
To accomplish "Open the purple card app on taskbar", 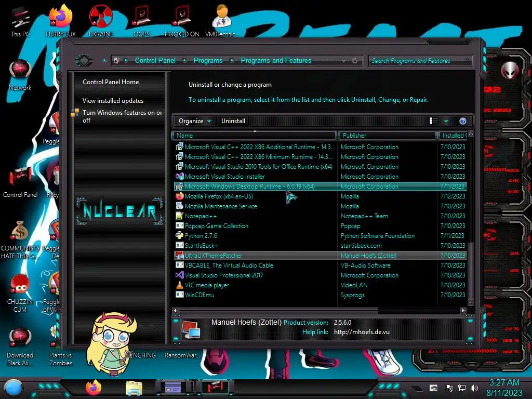I will click(x=174, y=388).
